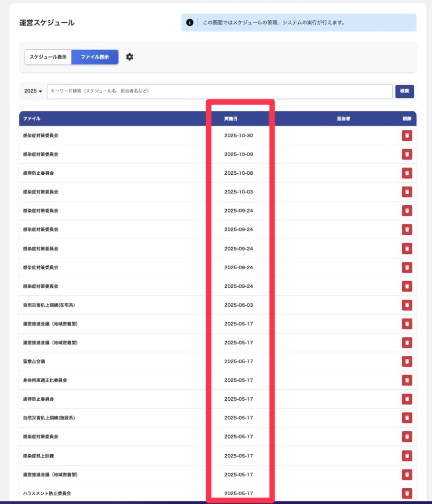
Task: Delete the 留意点会議 entry
Action: click(x=407, y=361)
